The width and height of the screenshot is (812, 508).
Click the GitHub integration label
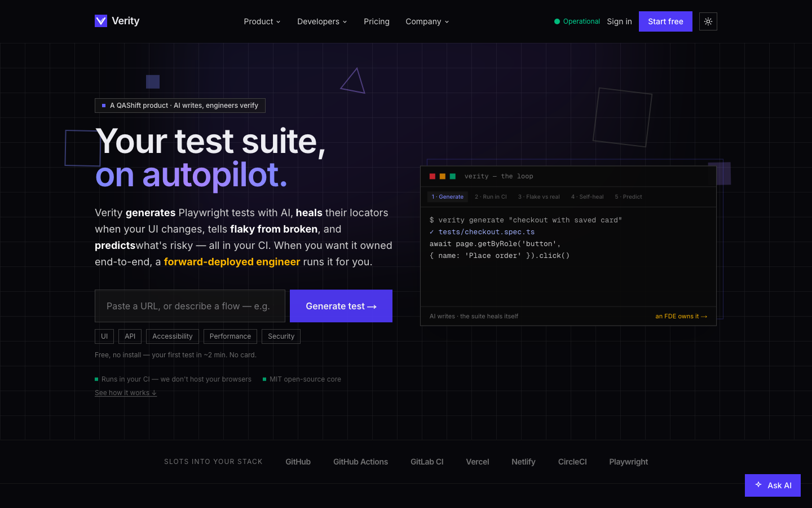(x=298, y=462)
